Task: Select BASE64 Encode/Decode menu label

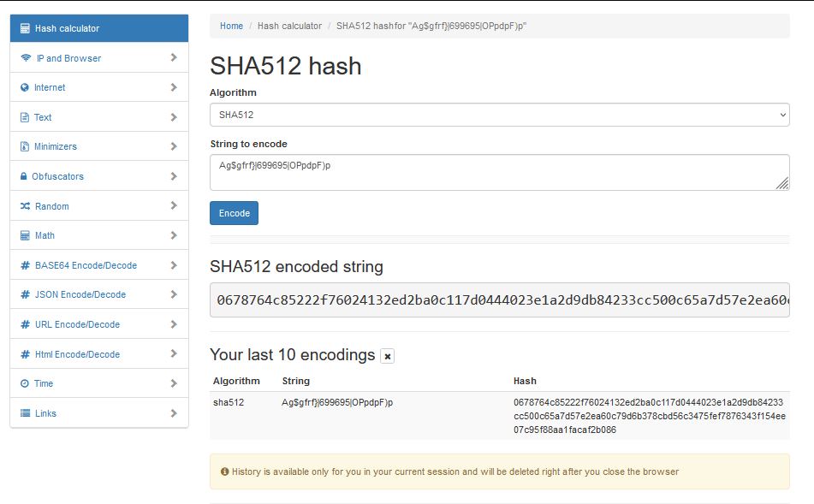Action: 86,265
